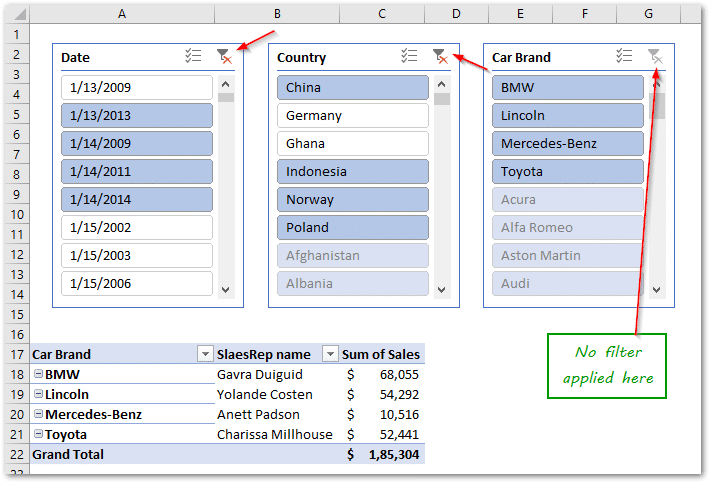Choose 1/15/2002 date item
The height and width of the screenshot is (483, 710).
(x=137, y=227)
